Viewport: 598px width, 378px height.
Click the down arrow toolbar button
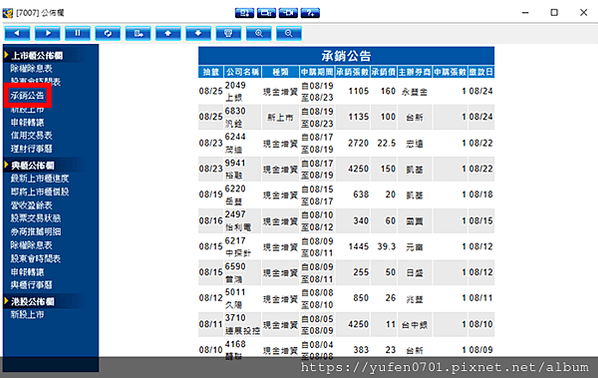coord(198,34)
